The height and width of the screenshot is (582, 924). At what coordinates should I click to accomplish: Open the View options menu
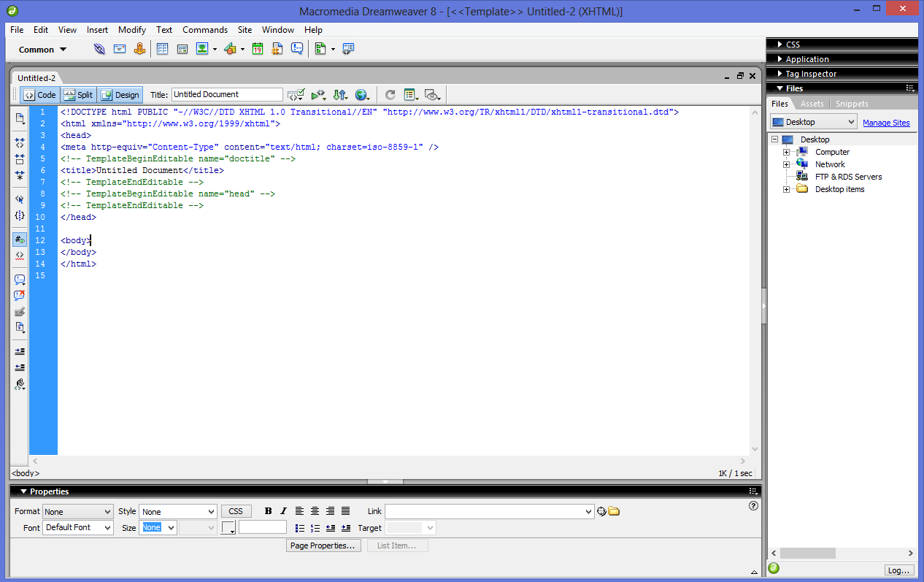(411, 95)
